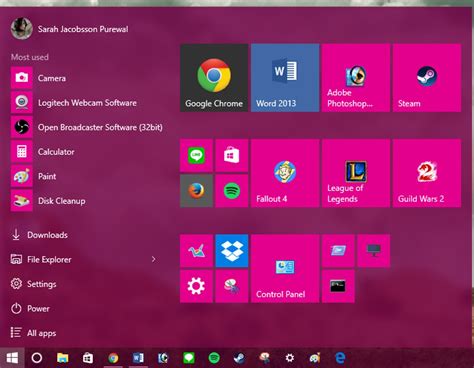Open the blue Dropbox tile
This screenshot has width=474, height=368.
232,251
